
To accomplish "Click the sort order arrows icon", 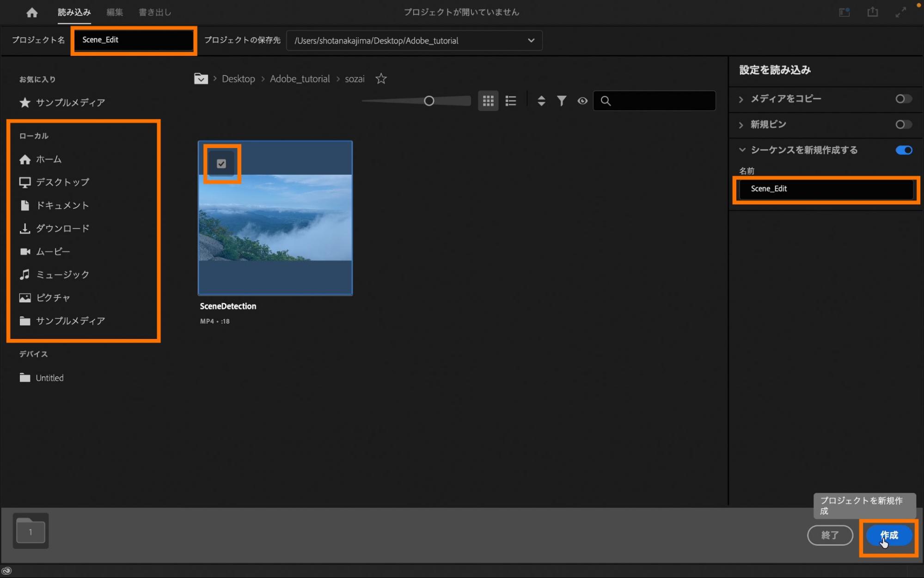I will [541, 101].
